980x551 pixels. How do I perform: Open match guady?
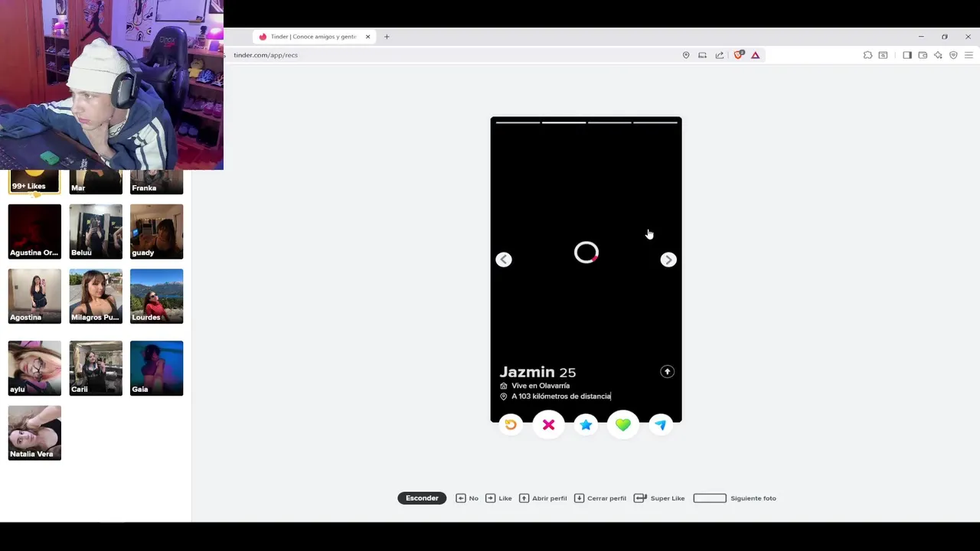(x=157, y=231)
